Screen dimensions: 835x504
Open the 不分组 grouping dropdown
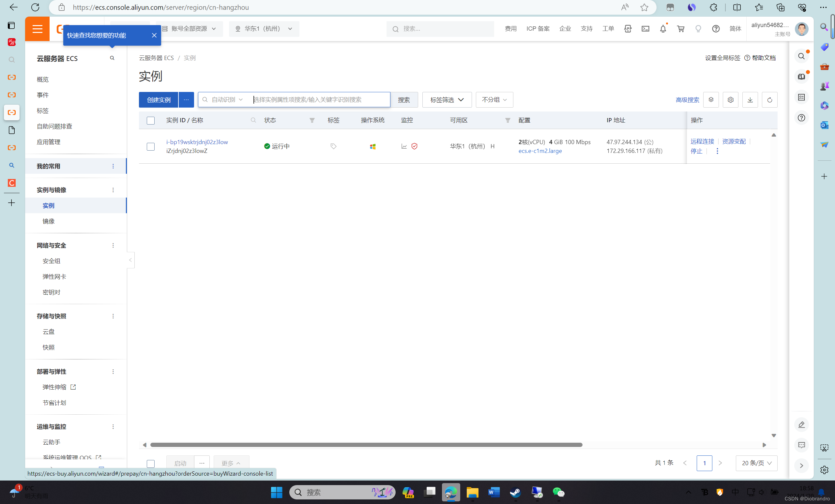coord(494,100)
